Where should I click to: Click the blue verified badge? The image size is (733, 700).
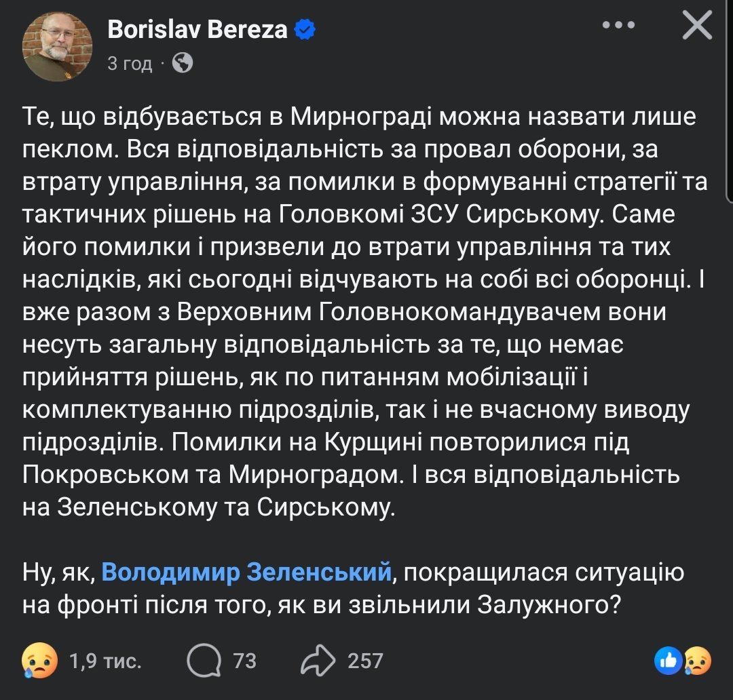(x=303, y=29)
